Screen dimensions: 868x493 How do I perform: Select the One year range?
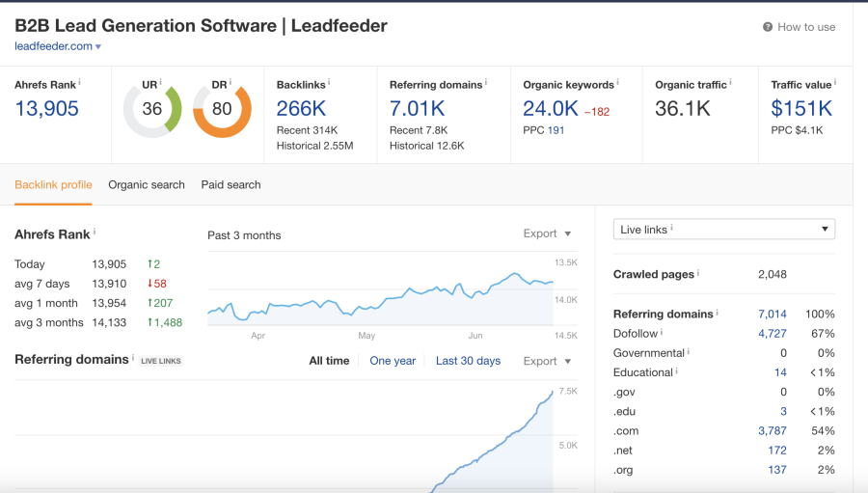(393, 361)
